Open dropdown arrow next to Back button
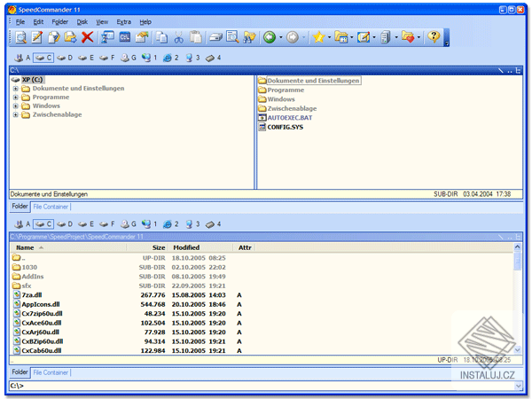532x399 pixels. [x=281, y=37]
